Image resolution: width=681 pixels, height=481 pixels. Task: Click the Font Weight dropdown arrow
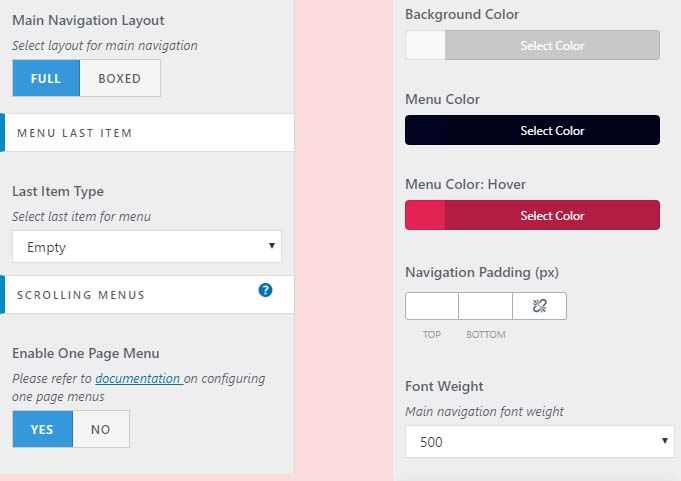[x=665, y=442]
